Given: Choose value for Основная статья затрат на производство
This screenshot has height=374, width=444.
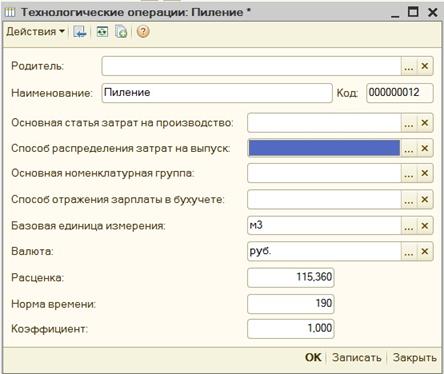Looking at the screenshot, I should pos(409,123).
